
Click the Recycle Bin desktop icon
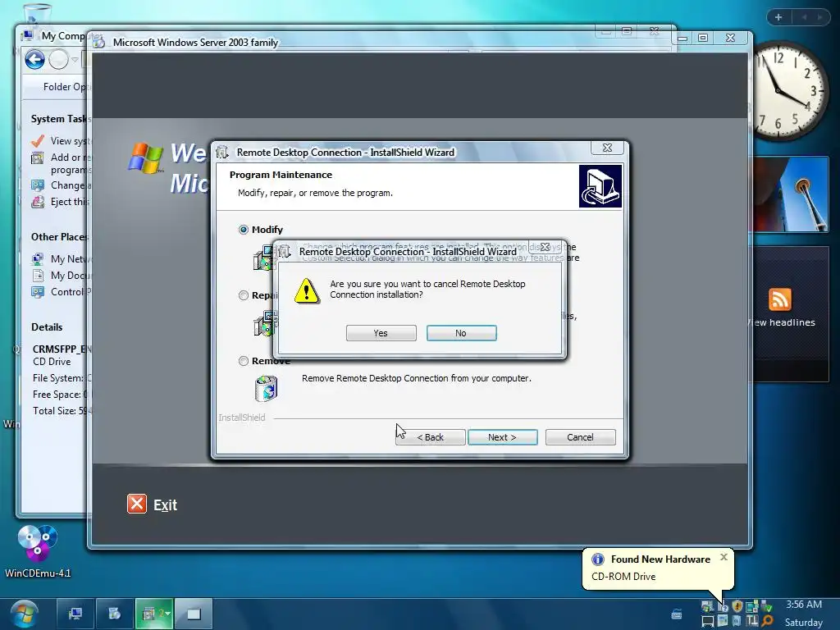[x=36, y=13]
